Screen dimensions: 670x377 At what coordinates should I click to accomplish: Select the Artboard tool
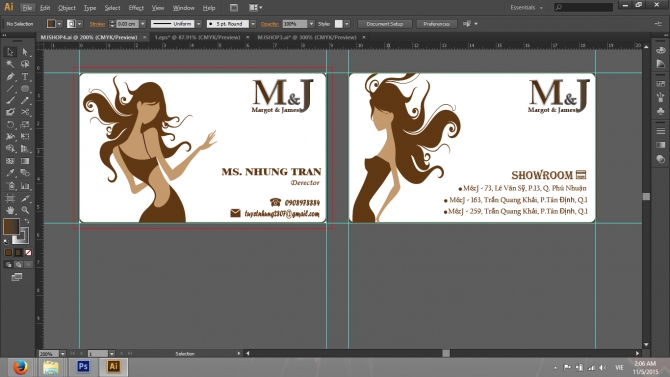pyautogui.click(x=10, y=198)
